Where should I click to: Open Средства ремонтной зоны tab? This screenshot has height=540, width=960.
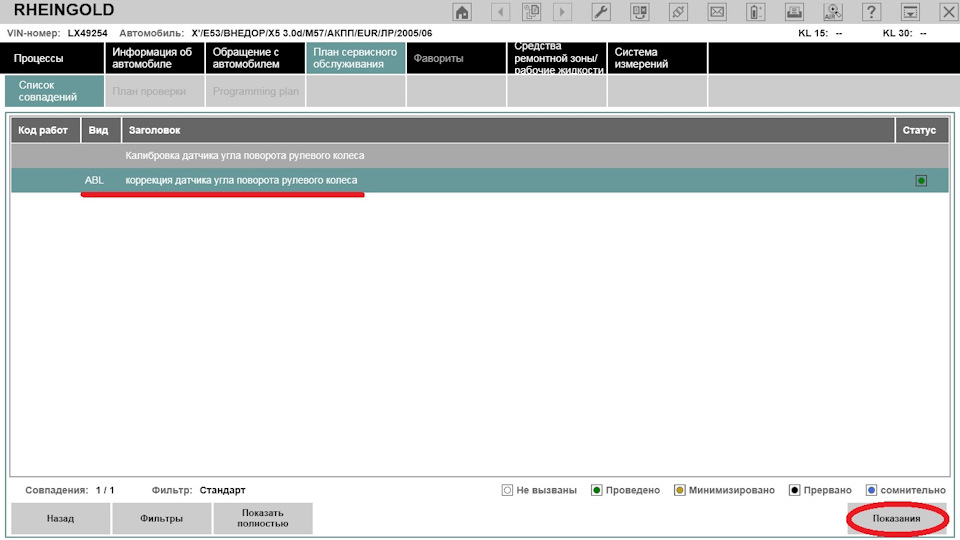click(x=557, y=58)
